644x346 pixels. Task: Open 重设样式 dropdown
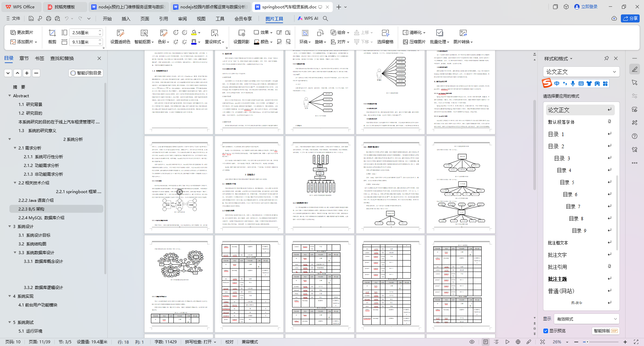[215, 42]
